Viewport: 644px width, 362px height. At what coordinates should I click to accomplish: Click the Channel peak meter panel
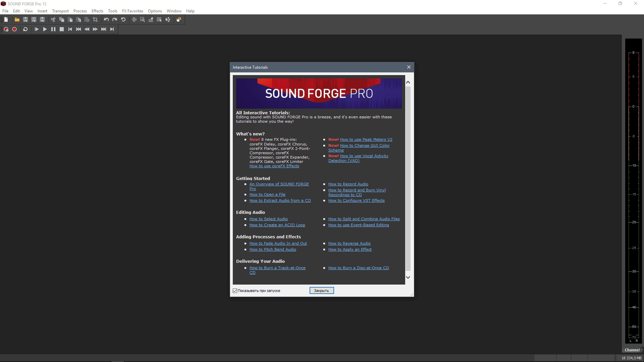633,191
